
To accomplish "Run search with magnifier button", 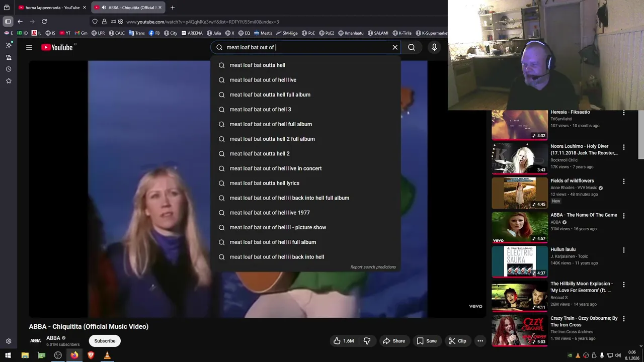I will [412, 47].
